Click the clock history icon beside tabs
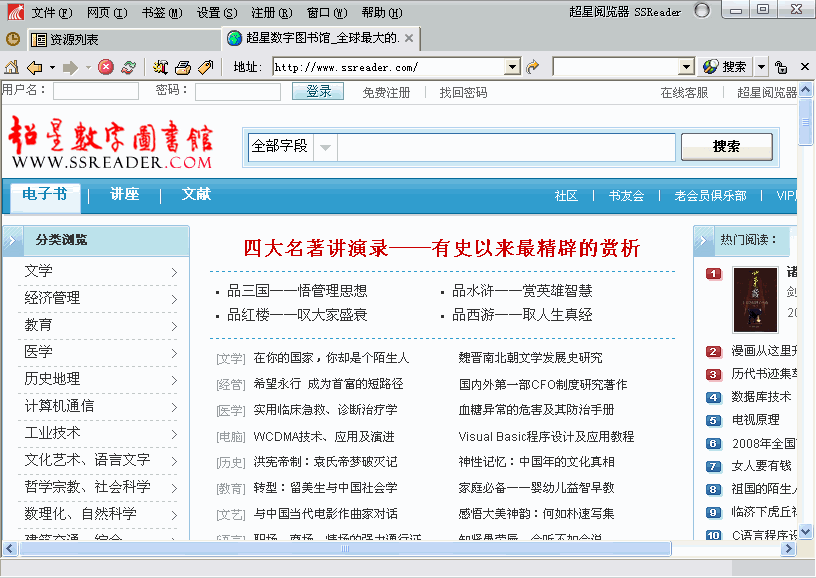The image size is (816, 578). 12,39
